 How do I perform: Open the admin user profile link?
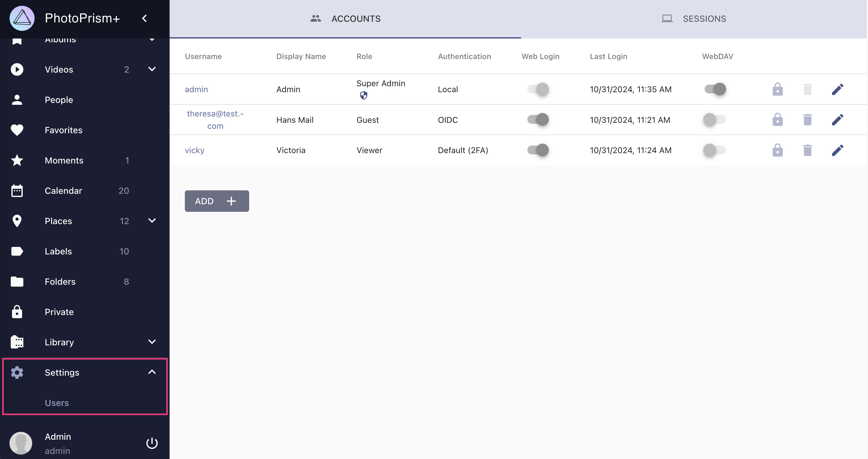(x=196, y=89)
